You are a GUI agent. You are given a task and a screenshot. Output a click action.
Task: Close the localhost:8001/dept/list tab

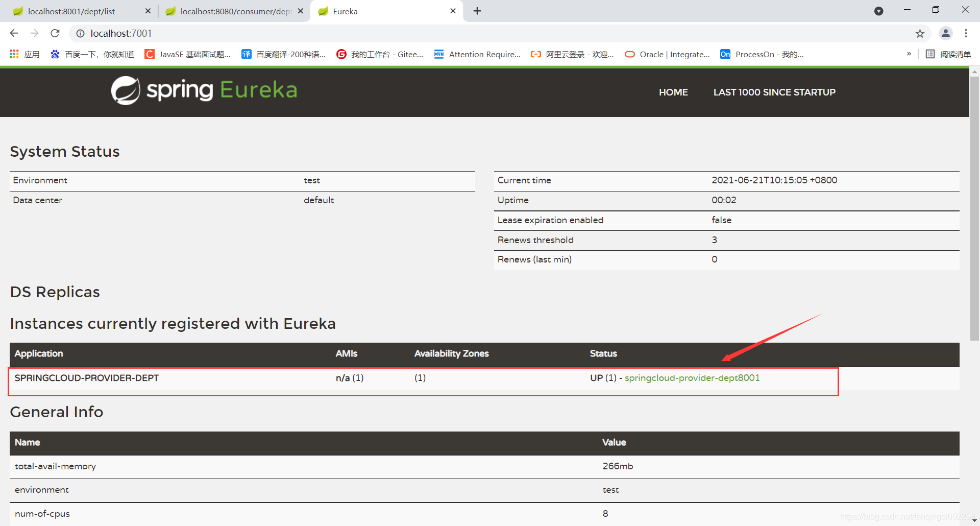[x=148, y=11]
